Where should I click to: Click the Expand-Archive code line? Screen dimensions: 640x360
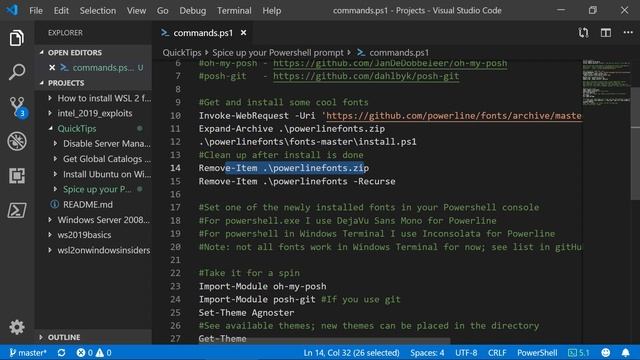click(x=292, y=129)
